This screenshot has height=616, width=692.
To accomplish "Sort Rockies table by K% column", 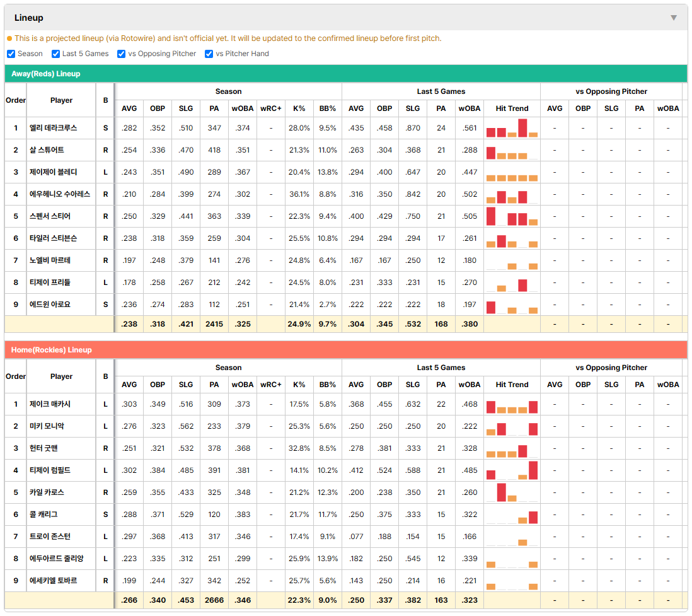I will (x=299, y=385).
